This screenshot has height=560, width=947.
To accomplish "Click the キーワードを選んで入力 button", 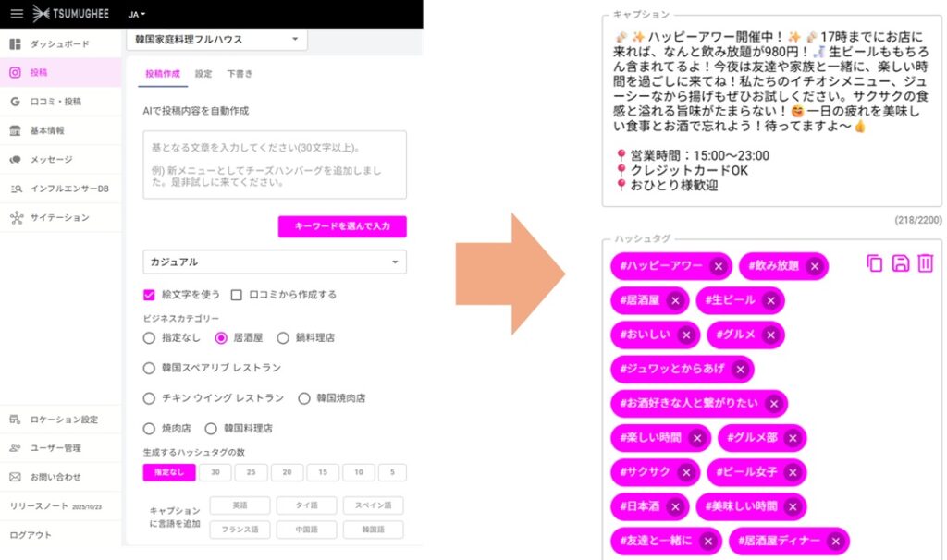I will pyautogui.click(x=342, y=226).
